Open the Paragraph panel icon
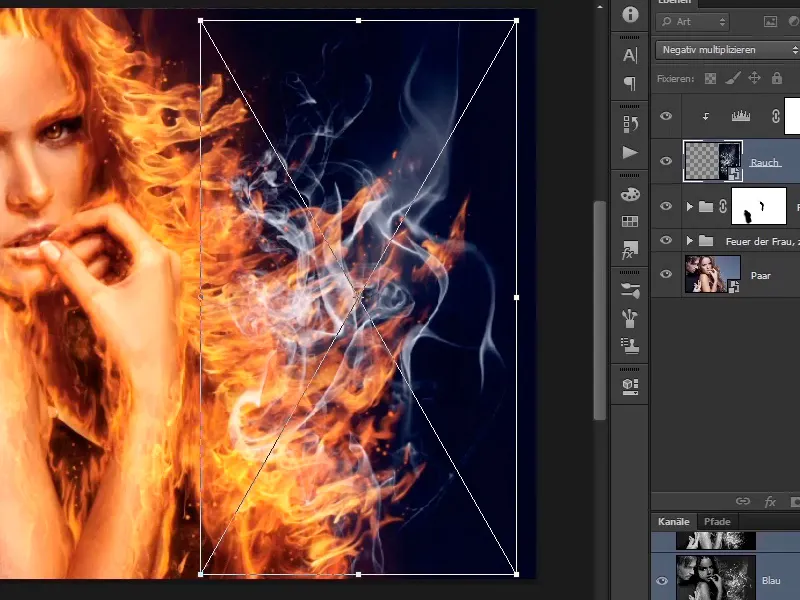This screenshot has width=800, height=600. [630, 83]
